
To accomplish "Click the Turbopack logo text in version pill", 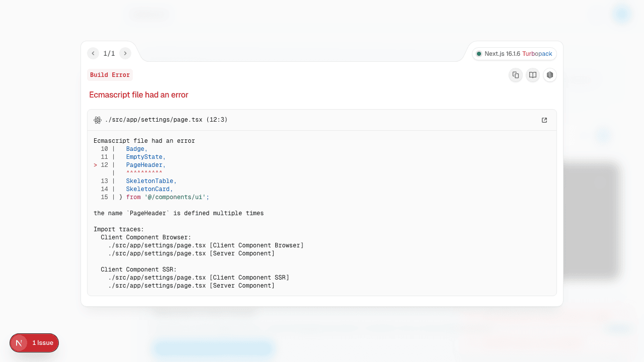I will coord(538,53).
